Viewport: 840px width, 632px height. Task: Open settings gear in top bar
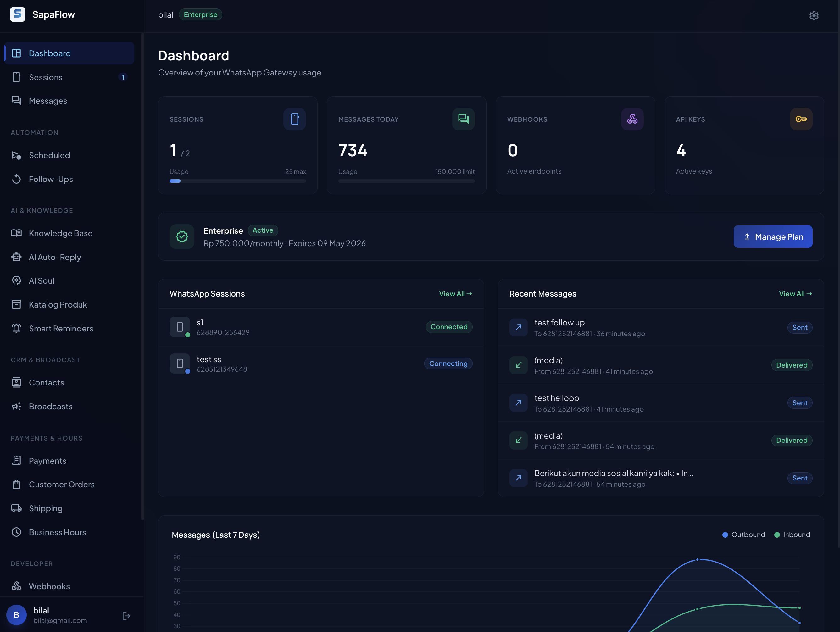tap(813, 15)
